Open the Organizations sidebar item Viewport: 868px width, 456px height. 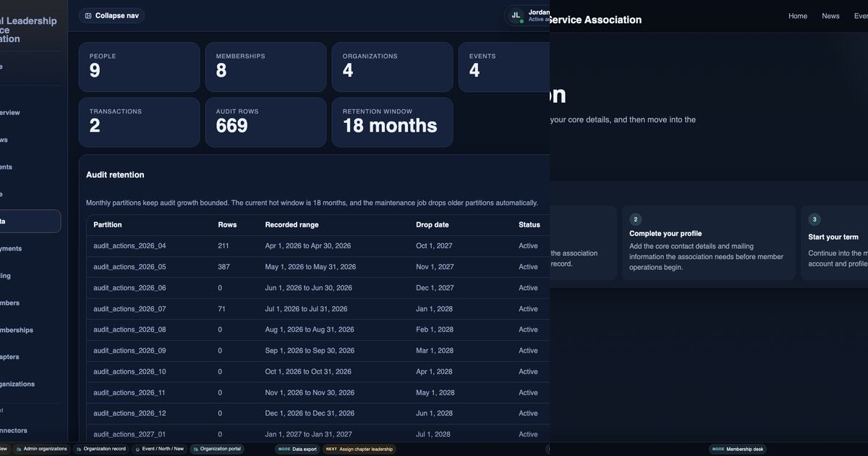(30, 384)
